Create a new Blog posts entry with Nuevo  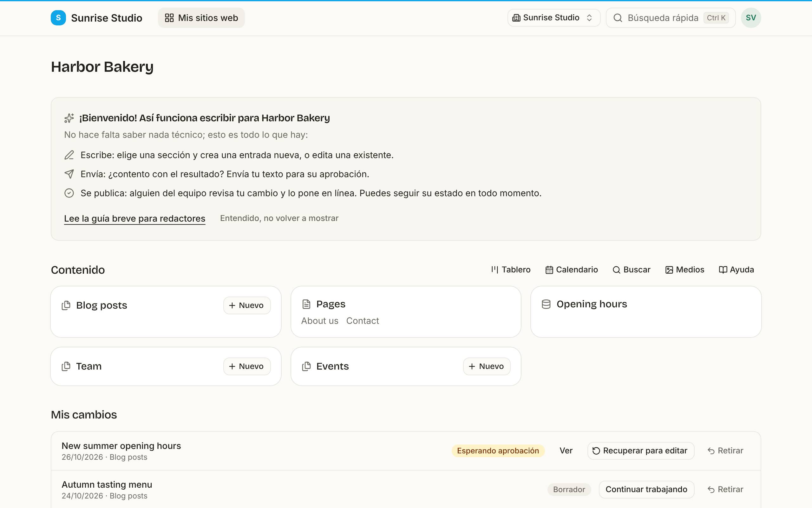tap(247, 305)
